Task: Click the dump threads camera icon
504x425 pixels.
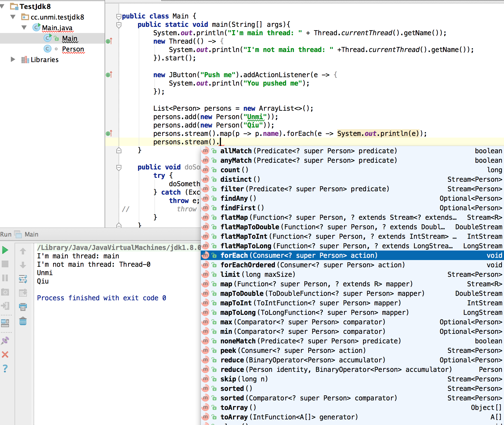Action: 5,292
